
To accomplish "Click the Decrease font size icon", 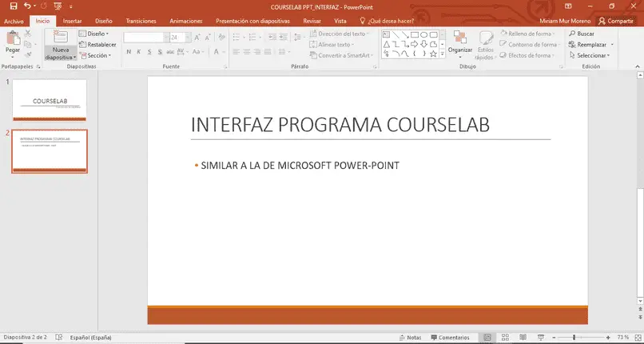I will tap(208, 38).
